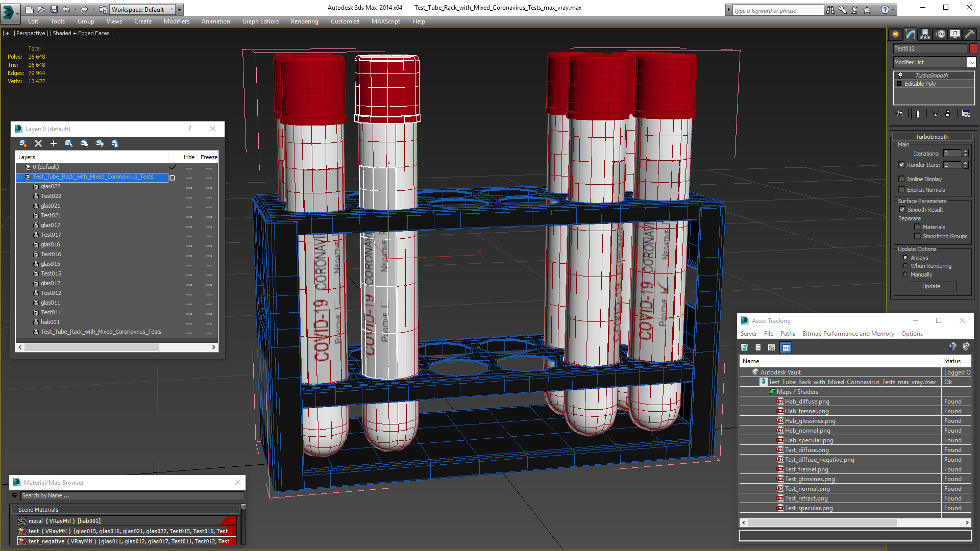
Task: Open the Workspace: Default dropdown
Action: [142, 9]
